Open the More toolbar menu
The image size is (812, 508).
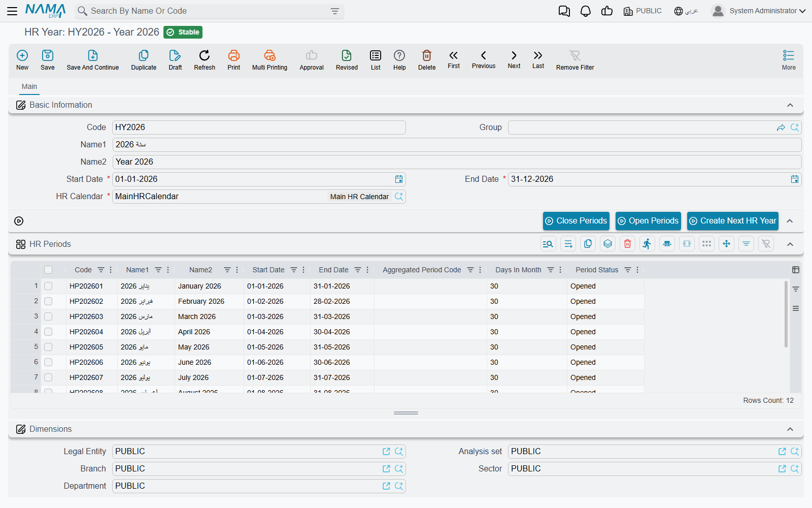[789, 60]
